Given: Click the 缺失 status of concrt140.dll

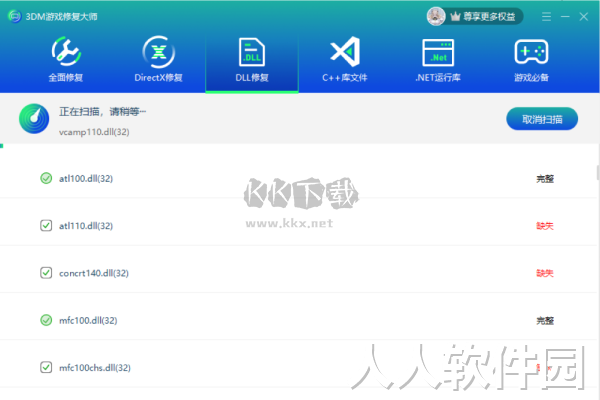Looking at the screenshot, I should 545,273.
